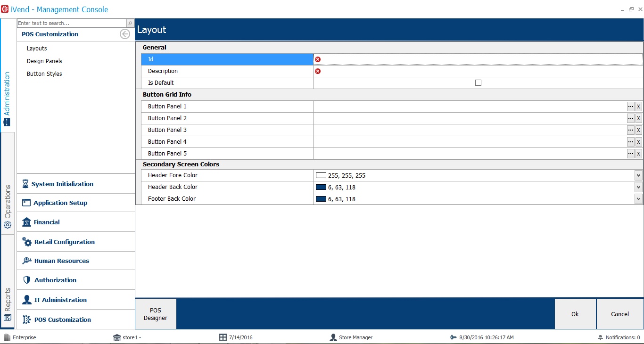Open Layouts in the POS Customization list
The height and width of the screenshot is (344, 644).
37,49
